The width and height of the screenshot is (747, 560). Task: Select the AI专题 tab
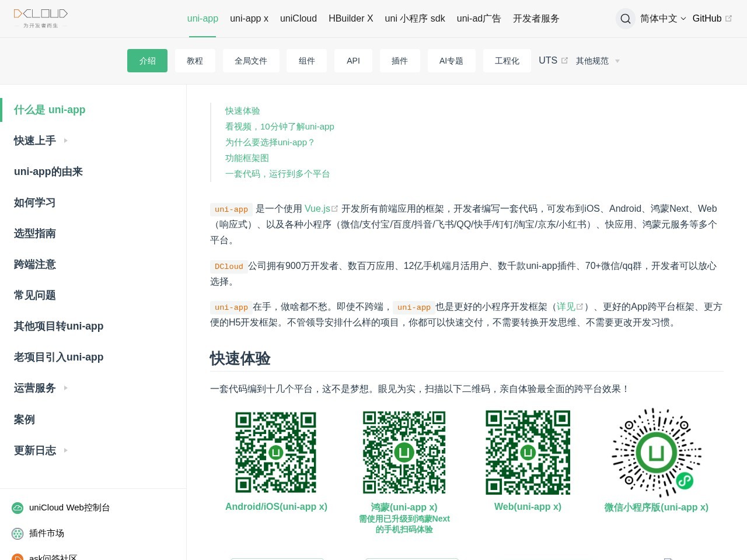451,61
